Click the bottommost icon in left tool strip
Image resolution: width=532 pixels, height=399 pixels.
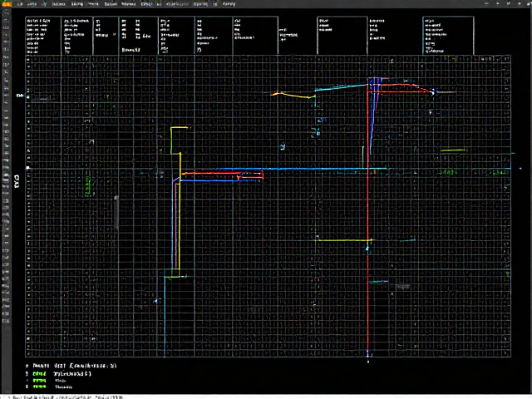pyautogui.click(x=6, y=321)
